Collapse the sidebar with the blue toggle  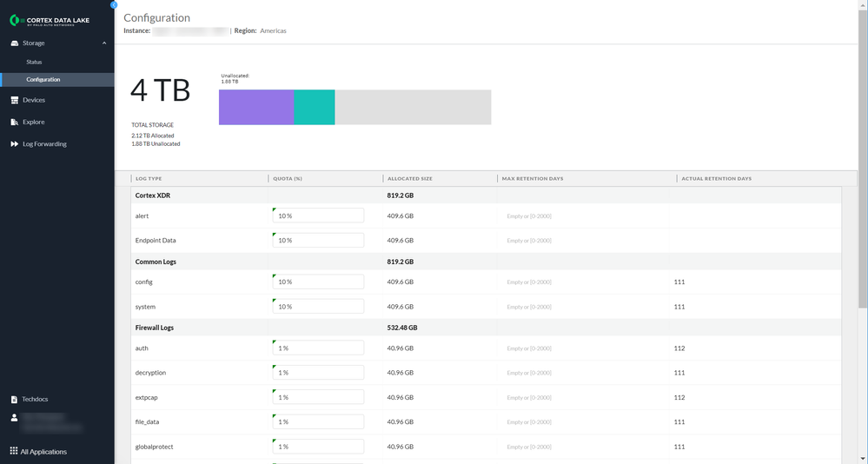pyautogui.click(x=114, y=4)
